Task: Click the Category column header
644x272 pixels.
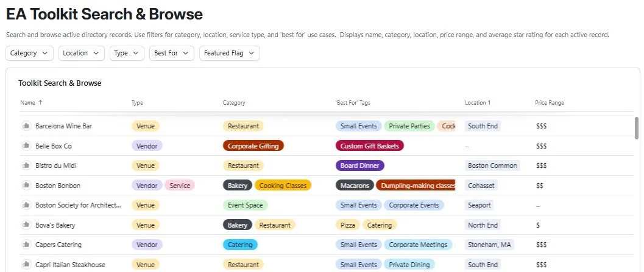Action: [x=234, y=103]
